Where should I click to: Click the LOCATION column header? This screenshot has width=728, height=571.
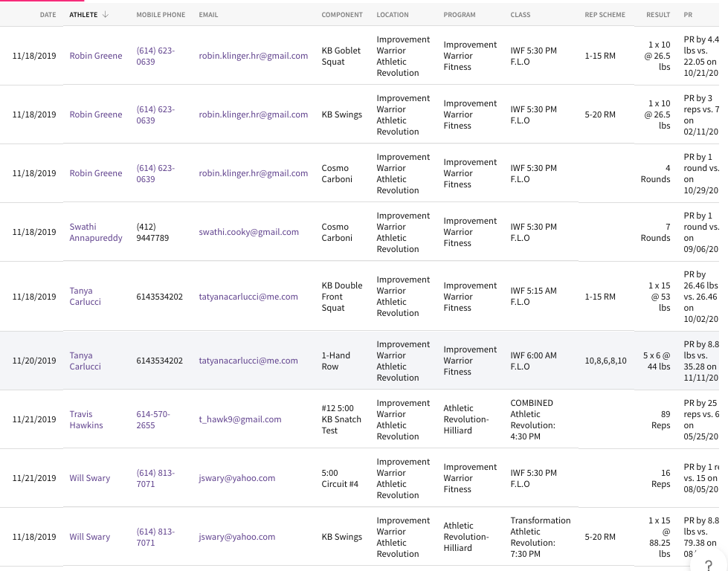393,15
